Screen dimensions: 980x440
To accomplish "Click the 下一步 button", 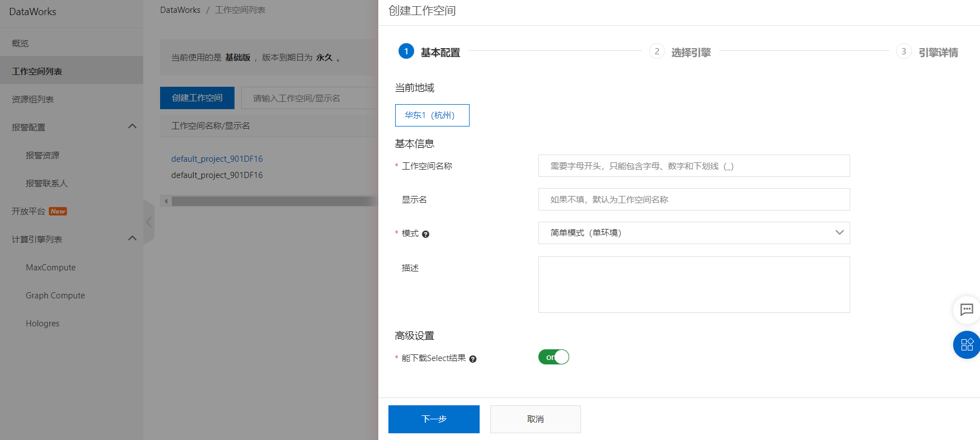I will coord(434,419).
